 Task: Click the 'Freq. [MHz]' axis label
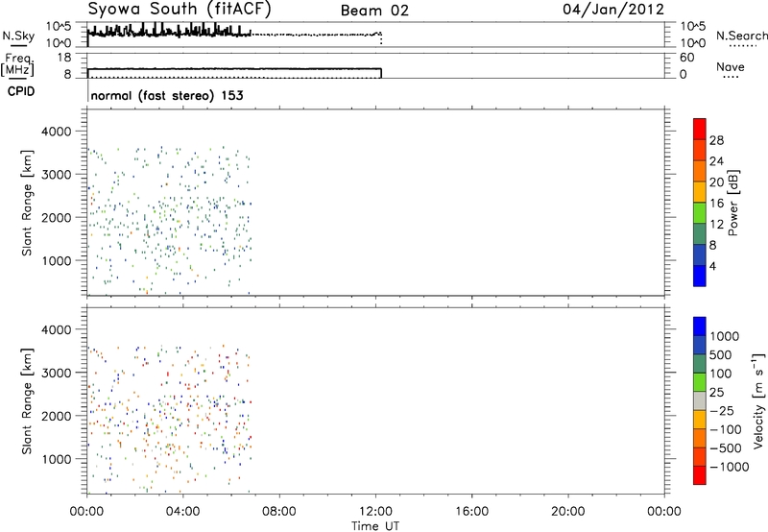tap(17, 65)
